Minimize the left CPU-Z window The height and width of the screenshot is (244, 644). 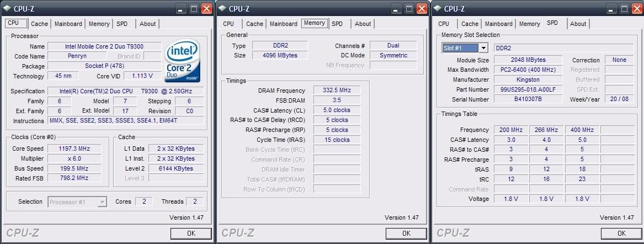[x=182, y=8]
